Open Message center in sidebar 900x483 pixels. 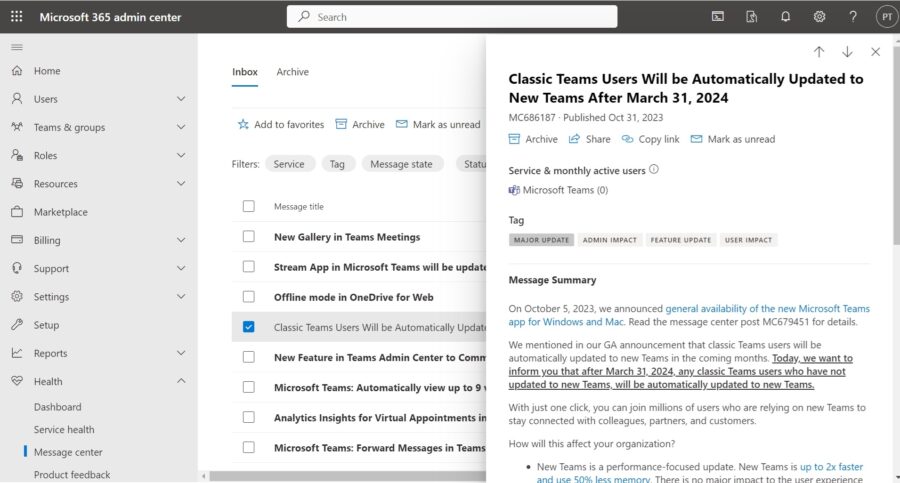(x=68, y=452)
